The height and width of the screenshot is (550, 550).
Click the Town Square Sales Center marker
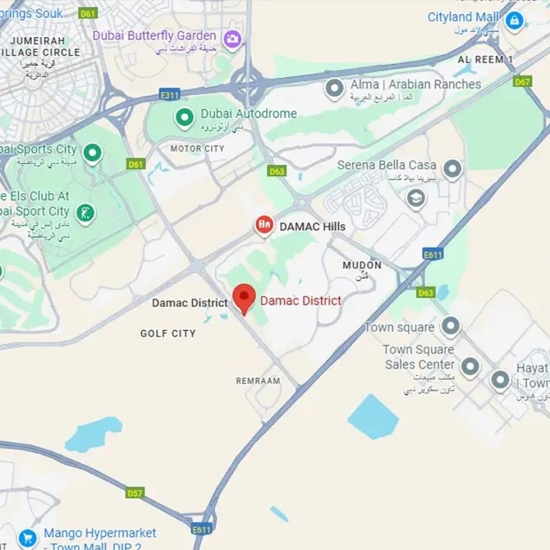coord(470,367)
